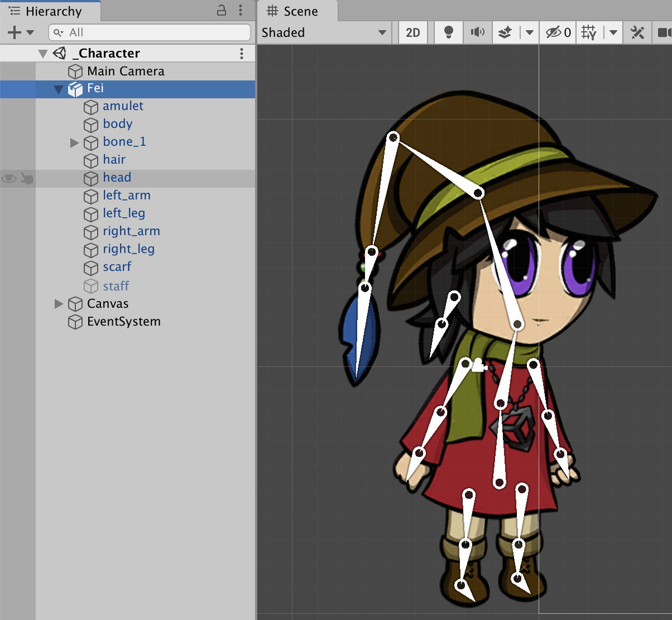Expand the bone_1 hierarchy item
The width and height of the screenshot is (672, 620).
74,142
